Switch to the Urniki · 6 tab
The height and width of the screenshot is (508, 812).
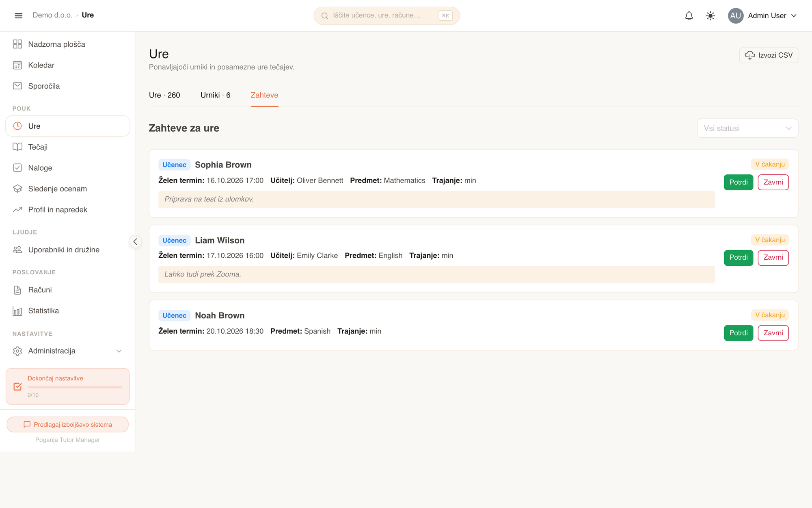(x=215, y=95)
